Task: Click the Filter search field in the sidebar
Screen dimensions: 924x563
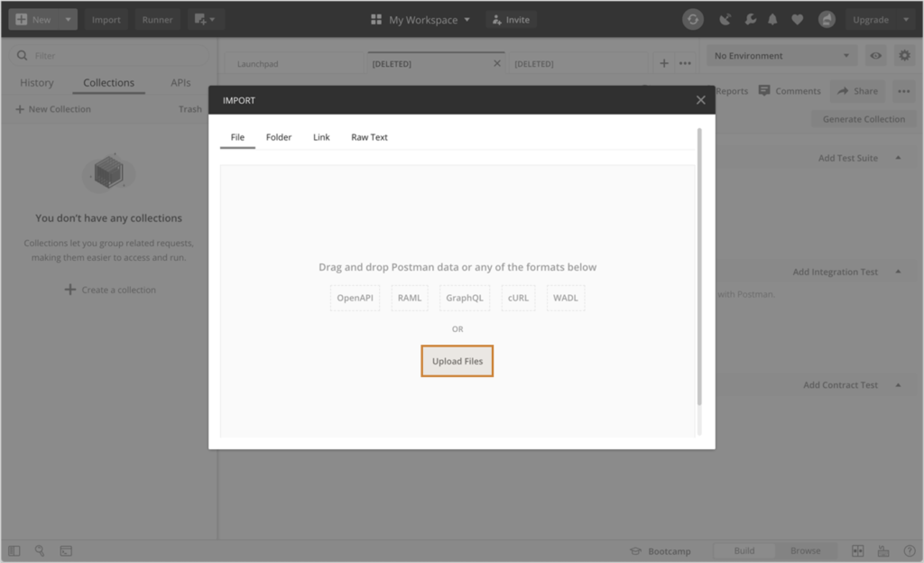Action: coord(109,55)
